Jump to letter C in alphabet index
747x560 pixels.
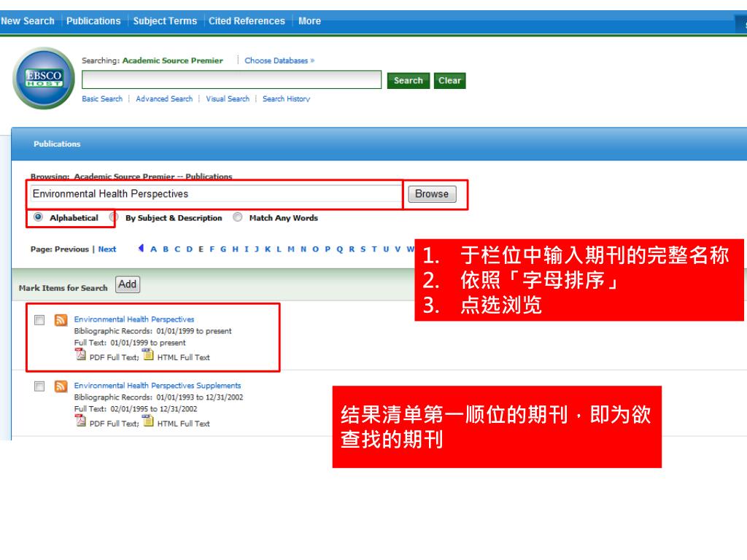click(x=177, y=249)
